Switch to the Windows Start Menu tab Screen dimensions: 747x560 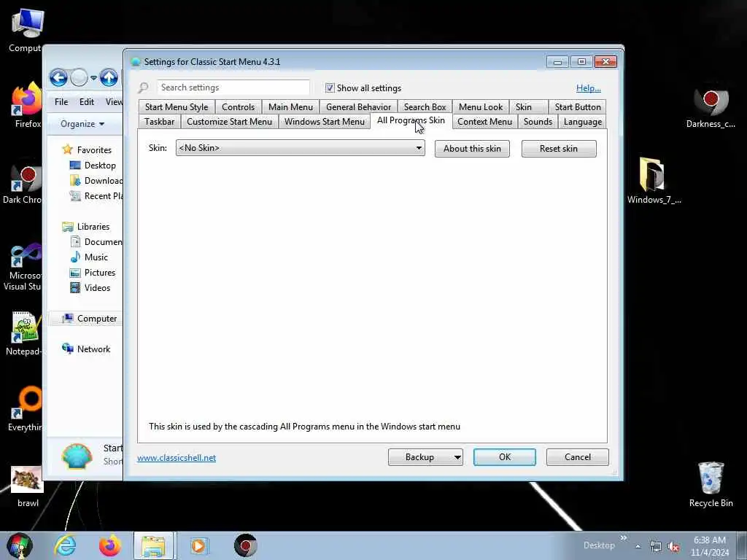coord(325,122)
